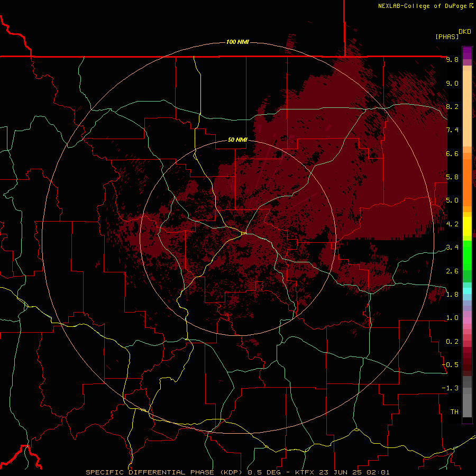Click the 3.4 colorbar scale label
The width and height of the screenshot is (476, 476).
[x=452, y=248]
